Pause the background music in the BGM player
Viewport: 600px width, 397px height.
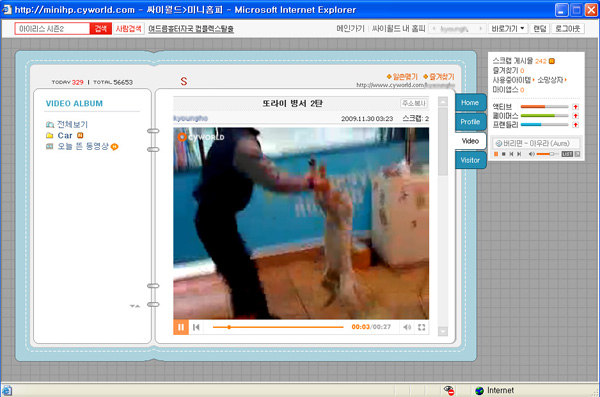pos(496,154)
